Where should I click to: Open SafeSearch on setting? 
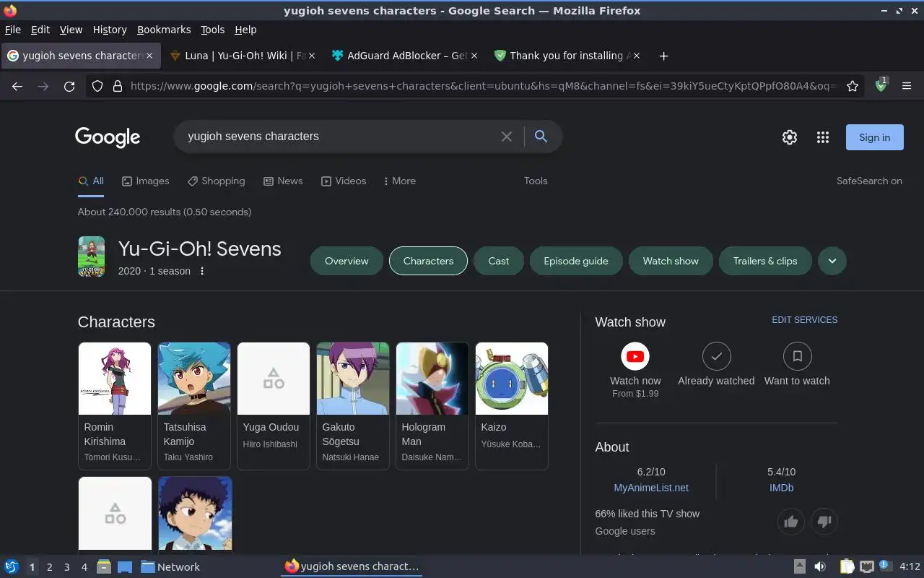[x=869, y=181]
